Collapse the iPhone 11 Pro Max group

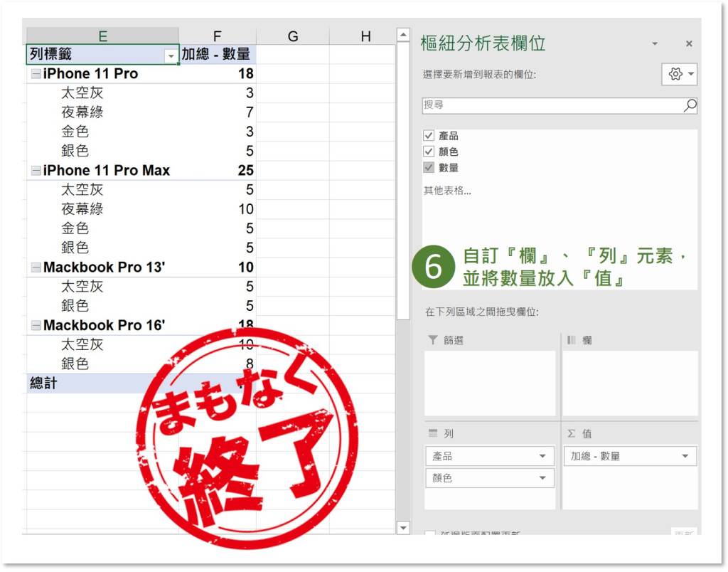(x=36, y=171)
